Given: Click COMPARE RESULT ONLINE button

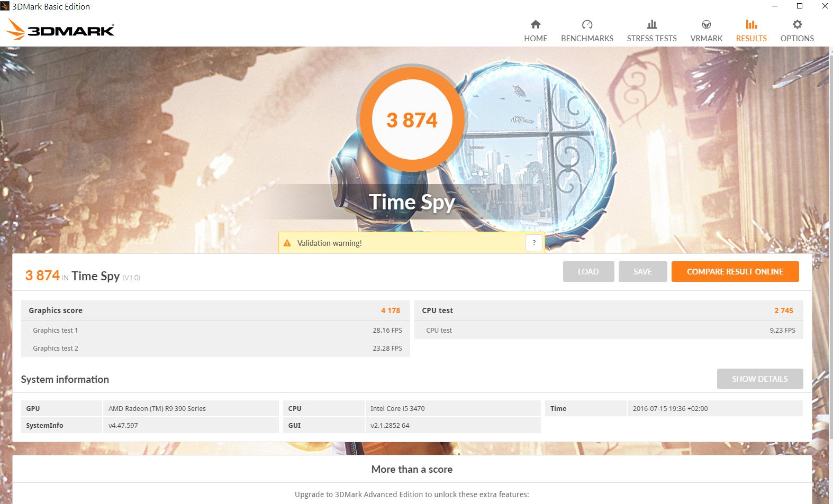Looking at the screenshot, I should 735,271.
